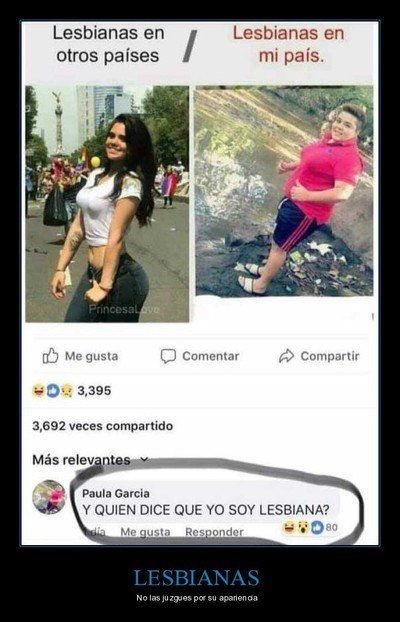400x622 pixels.
Task: Open the right photo of pink shirt person
Action: coord(284,191)
